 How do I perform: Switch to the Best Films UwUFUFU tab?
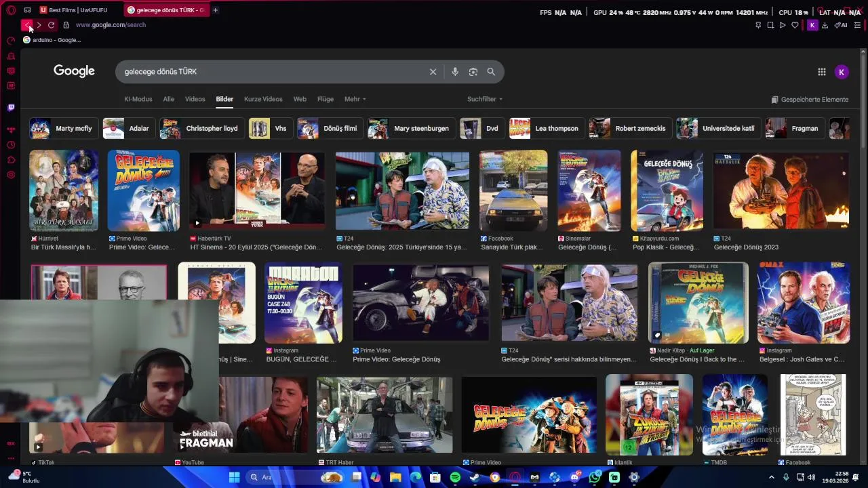point(78,10)
